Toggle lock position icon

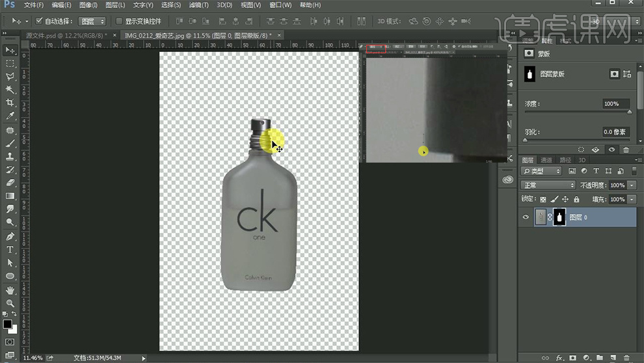point(565,199)
